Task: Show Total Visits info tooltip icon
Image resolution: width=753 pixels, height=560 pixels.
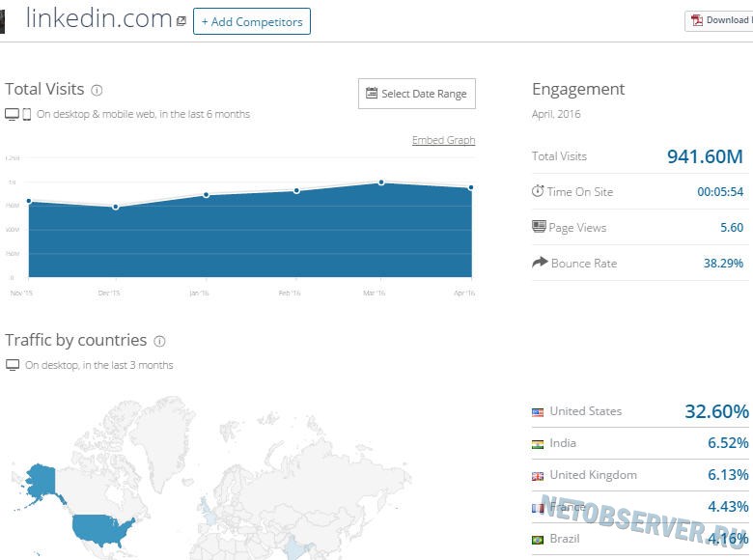Action: click(x=97, y=91)
